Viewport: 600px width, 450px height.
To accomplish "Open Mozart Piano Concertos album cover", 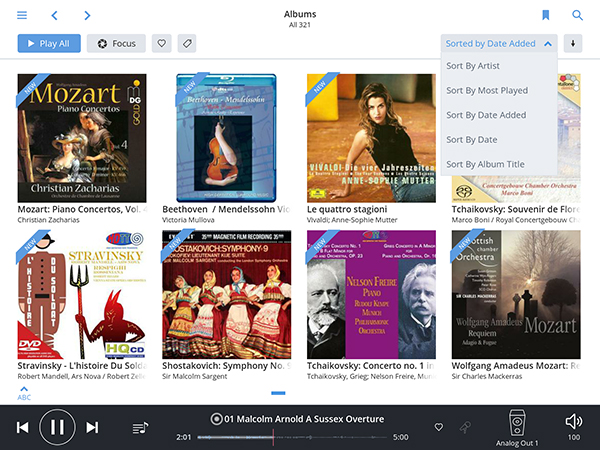I will pos(82,138).
